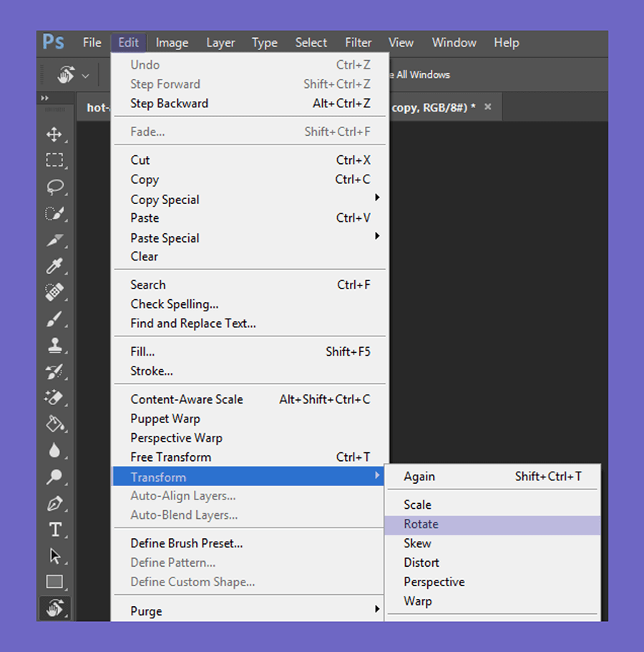Open the Window menu
This screenshot has width=644, height=652.
454,42
